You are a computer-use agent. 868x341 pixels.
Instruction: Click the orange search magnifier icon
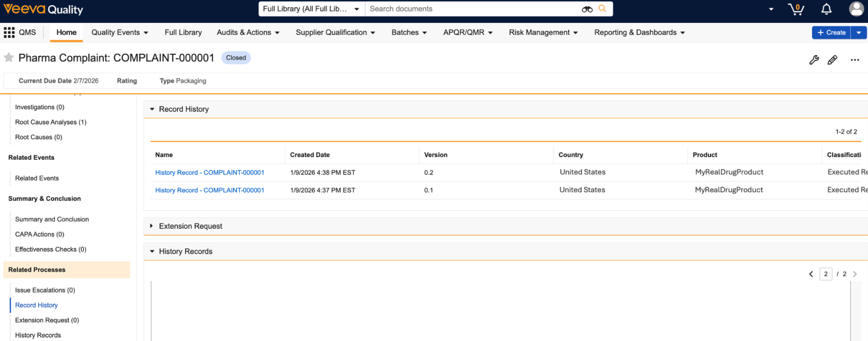(x=602, y=9)
